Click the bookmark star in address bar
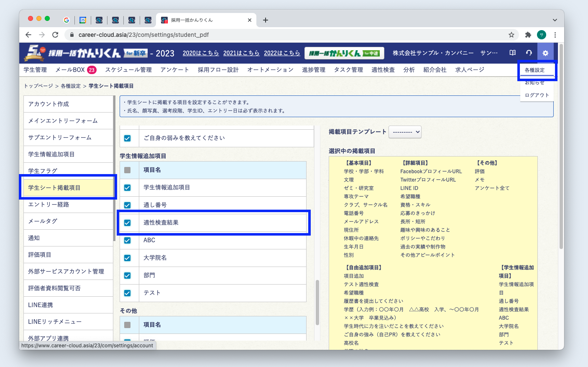 click(511, 35)
